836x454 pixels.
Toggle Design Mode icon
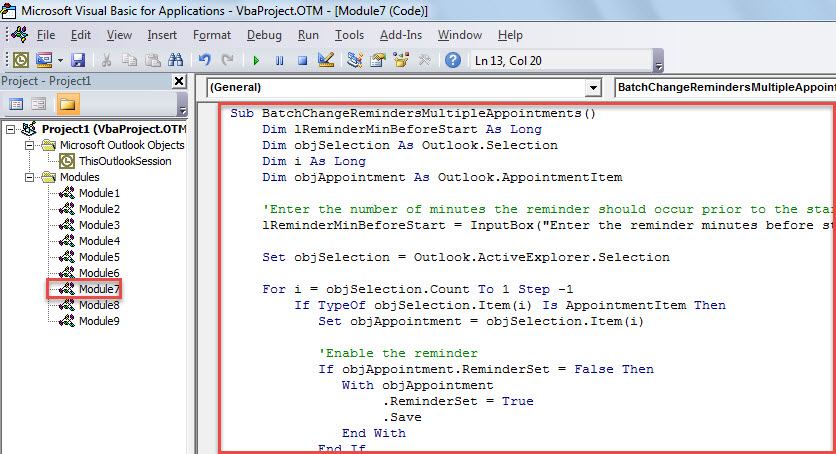click(x=326, y=60)
